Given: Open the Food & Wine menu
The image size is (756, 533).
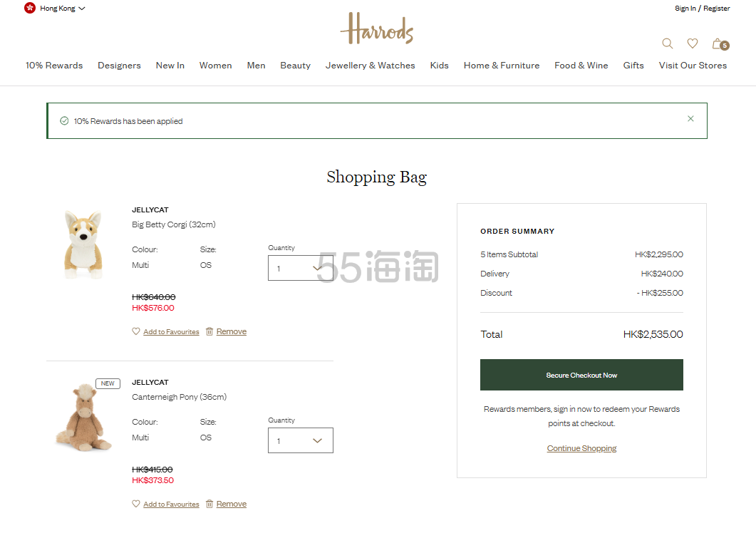Looking at the screenshot, I should (x=581, y=66).
